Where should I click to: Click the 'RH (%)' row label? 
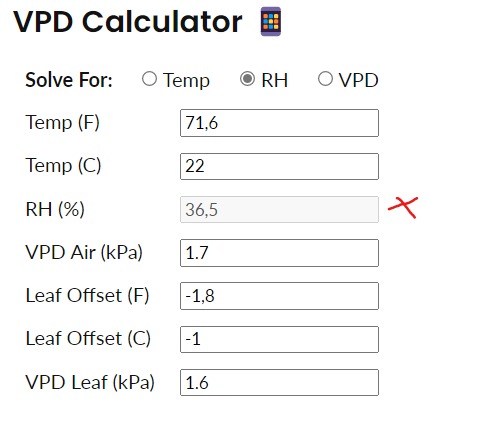coord(55,209)
